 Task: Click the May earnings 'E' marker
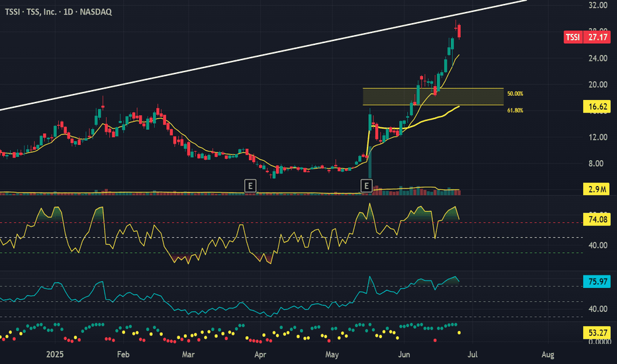(x=366, y=186)
